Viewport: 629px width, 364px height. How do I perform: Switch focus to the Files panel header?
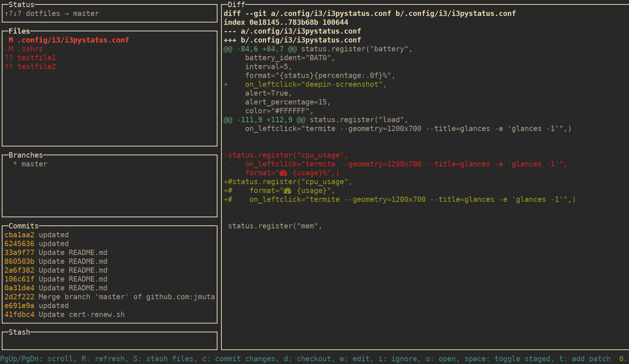click(x=19, y=31)
